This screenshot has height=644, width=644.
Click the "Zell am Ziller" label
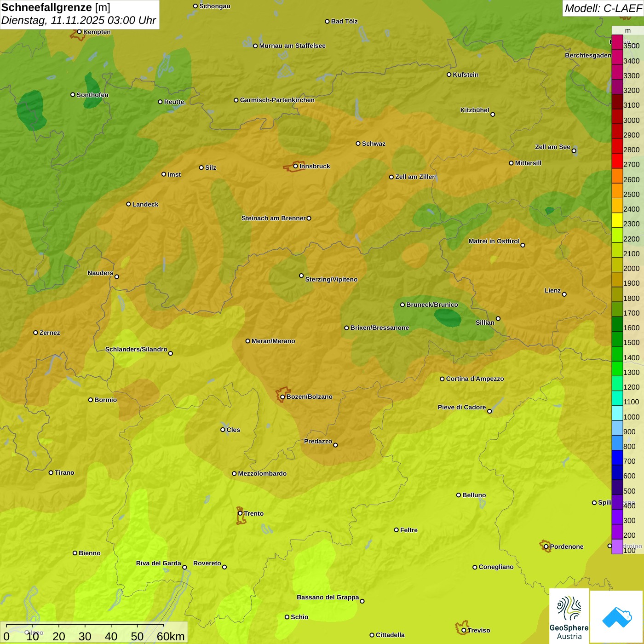pyautogui.click(x=415, y=177)
